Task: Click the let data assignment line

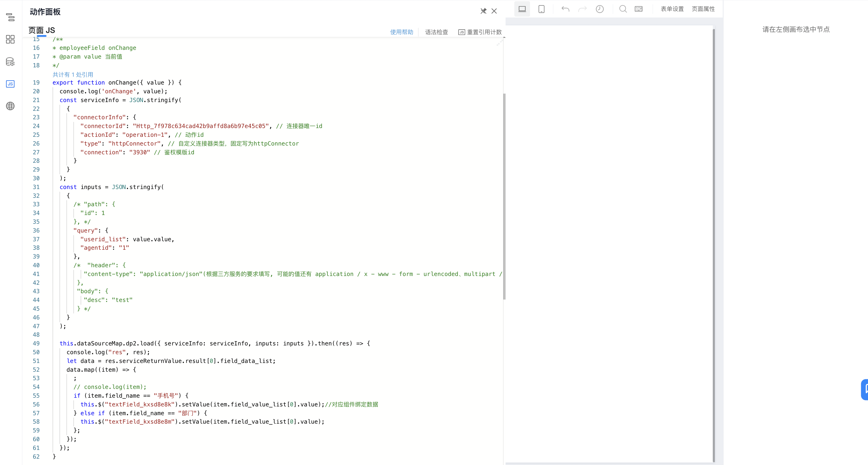Action: 171,361
